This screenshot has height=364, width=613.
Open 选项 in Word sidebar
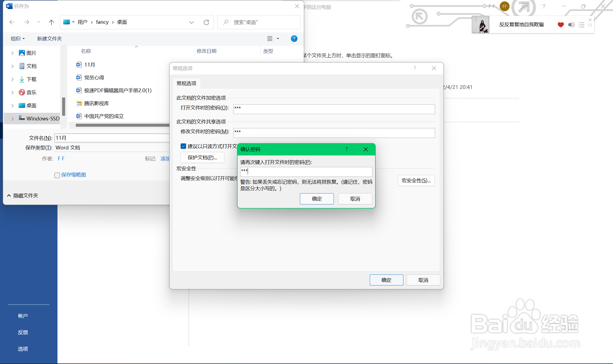coord(23,349)
